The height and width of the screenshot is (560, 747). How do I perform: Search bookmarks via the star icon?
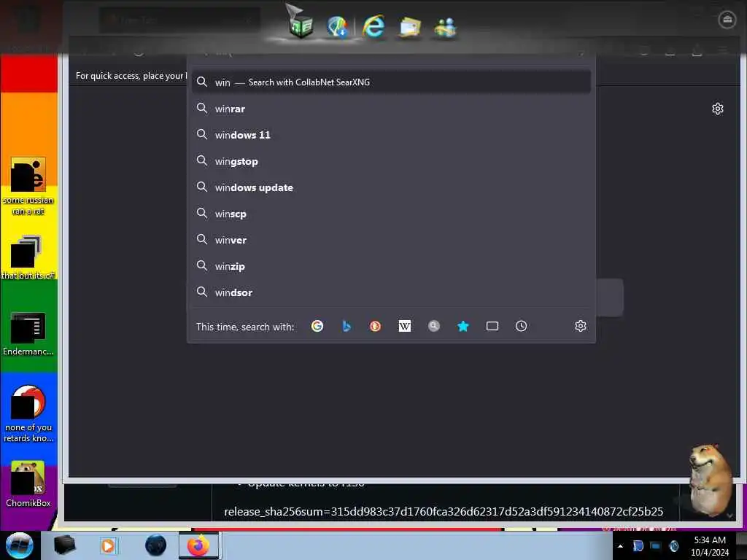coord(463,326)
